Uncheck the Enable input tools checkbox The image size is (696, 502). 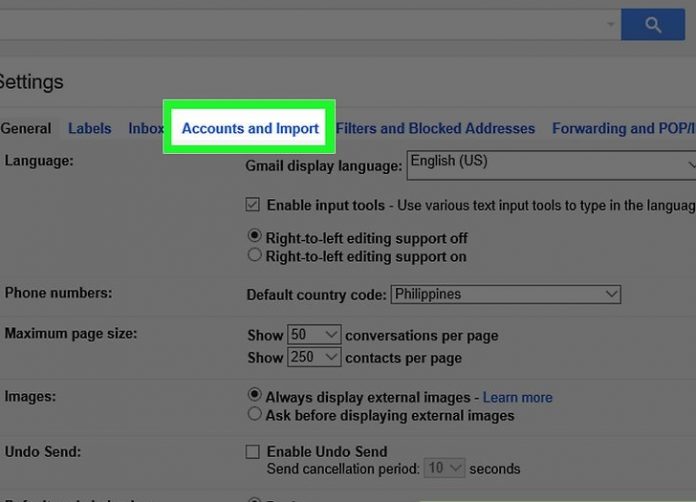pyautogui.click(x=253, y=205)
